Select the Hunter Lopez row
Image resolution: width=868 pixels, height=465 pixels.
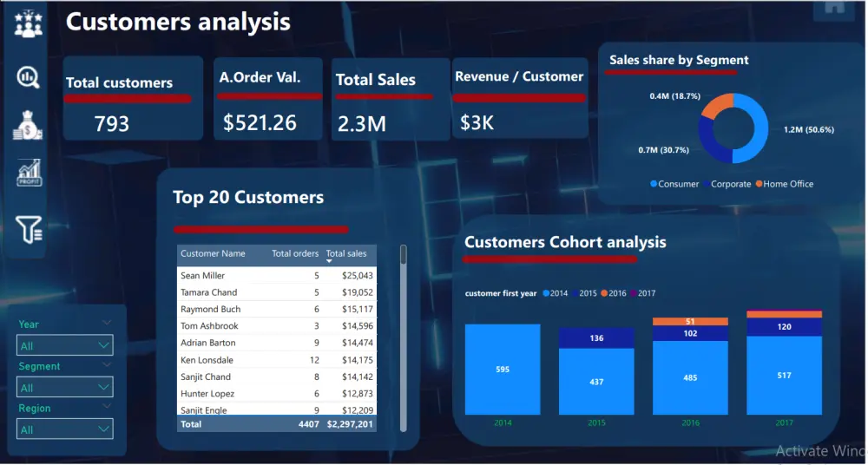click(277, 394)
